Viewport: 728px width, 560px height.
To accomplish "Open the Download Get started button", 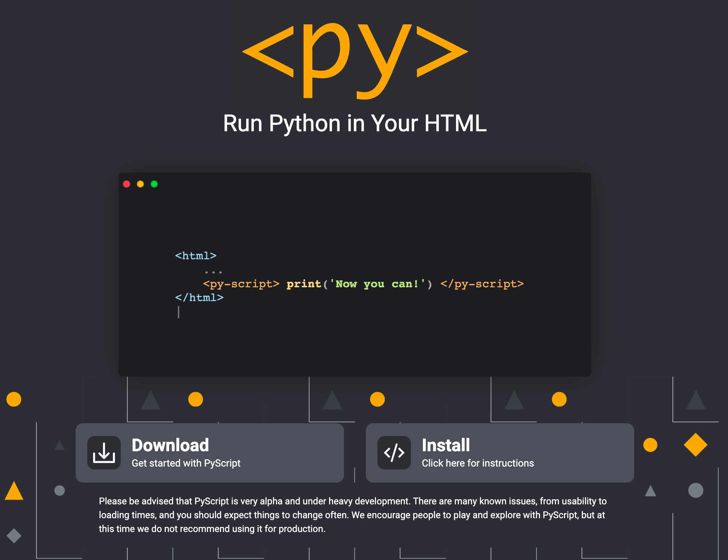I will (x=209, y=453).
